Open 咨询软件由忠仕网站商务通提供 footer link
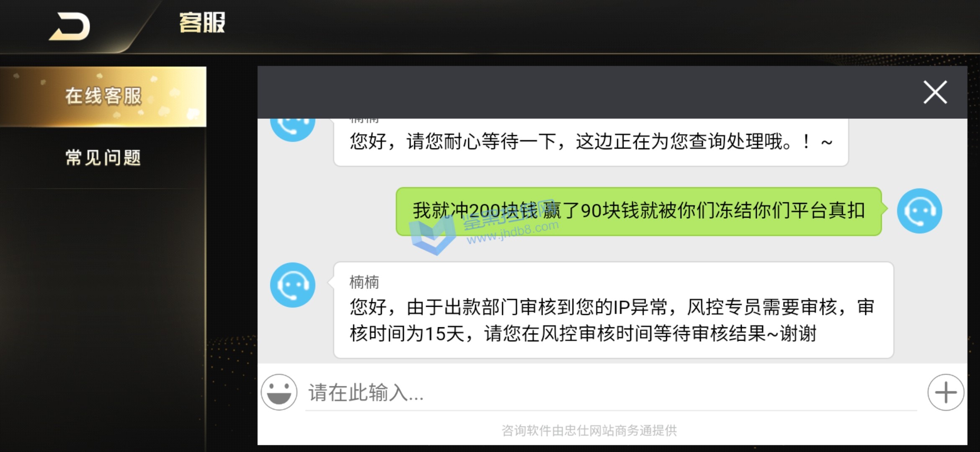980x452 pixels. click(589, 430)
